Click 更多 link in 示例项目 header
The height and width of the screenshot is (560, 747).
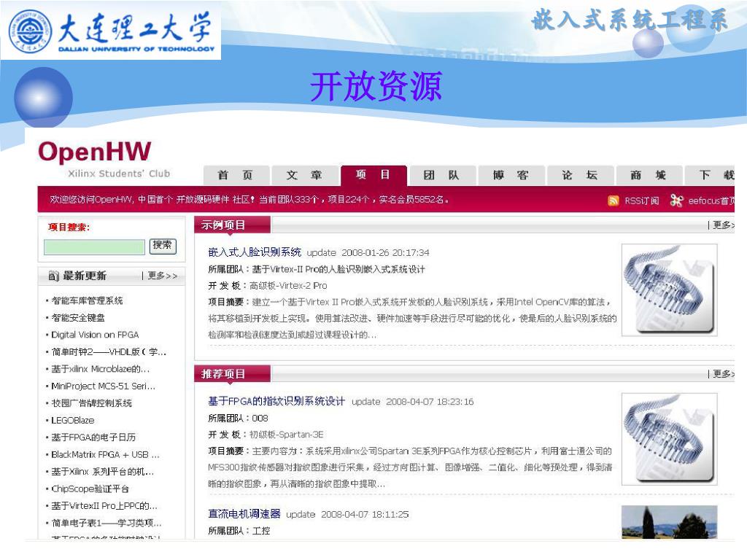pyautogui.click(x=723, y=225)
